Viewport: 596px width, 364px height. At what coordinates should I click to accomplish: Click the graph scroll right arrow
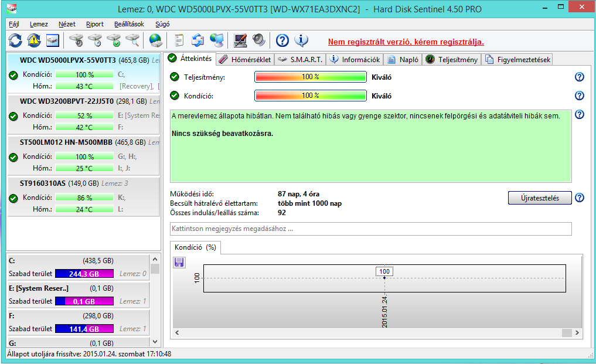click(577, 333)
